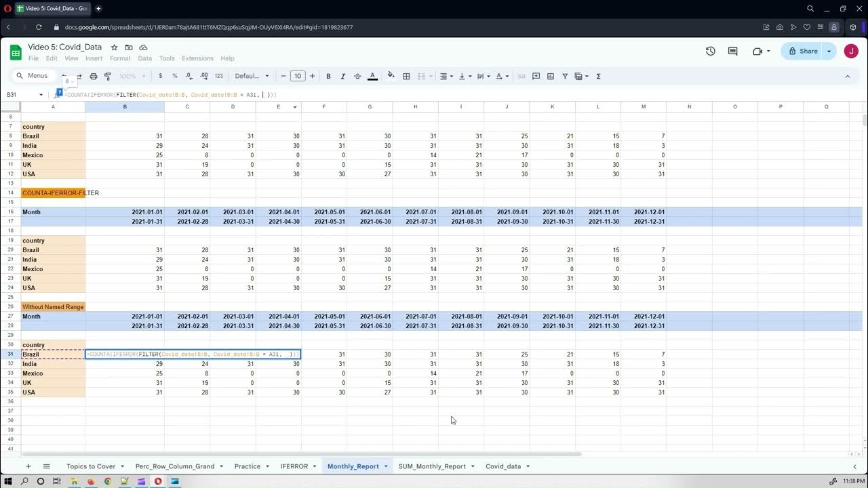
Task: Format as percent
Action: click(174, 76)
